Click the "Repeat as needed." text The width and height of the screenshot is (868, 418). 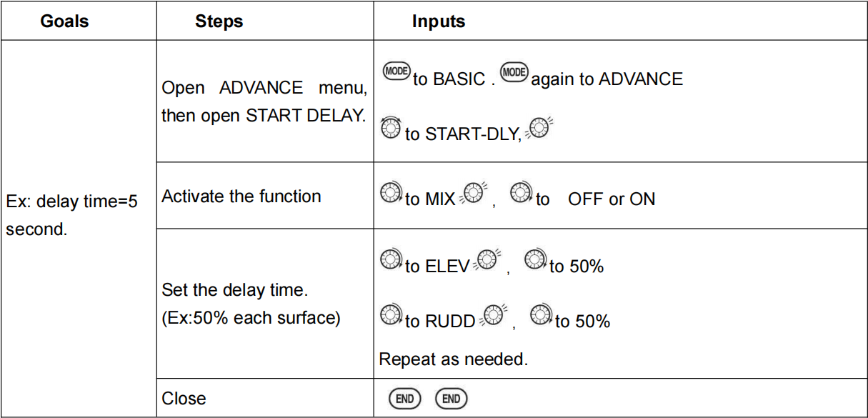coord(453,359)
